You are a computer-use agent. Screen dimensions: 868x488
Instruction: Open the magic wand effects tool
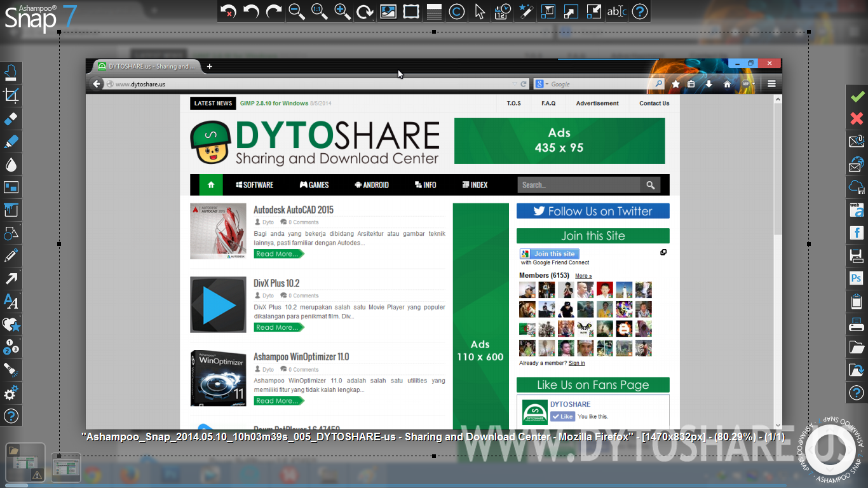(526, 11)
